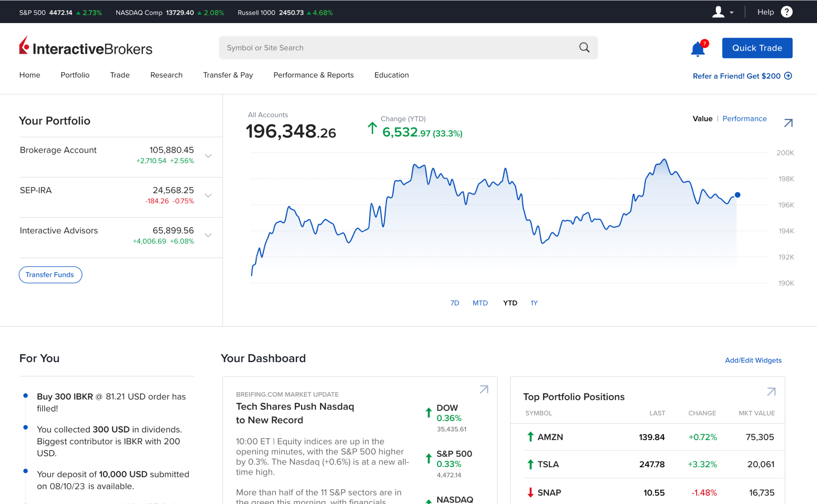Click the Refer a Friend arrow icon

click(788, 76)
